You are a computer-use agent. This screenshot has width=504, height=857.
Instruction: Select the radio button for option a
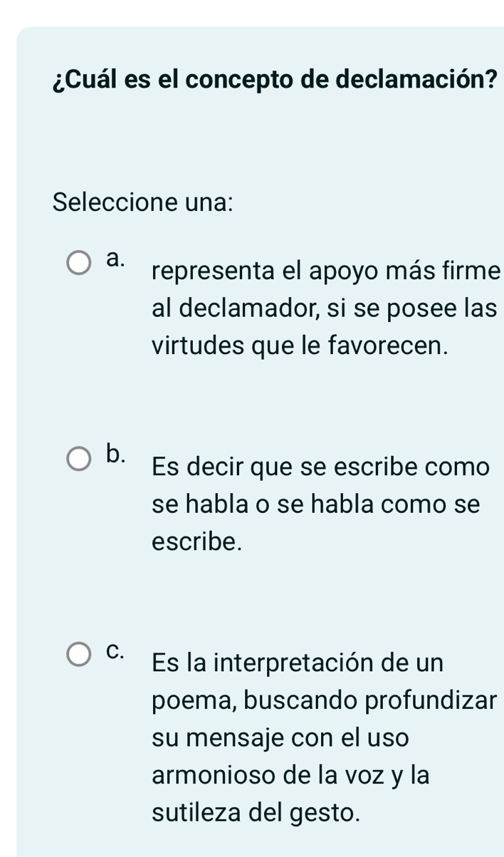[79, 262]
